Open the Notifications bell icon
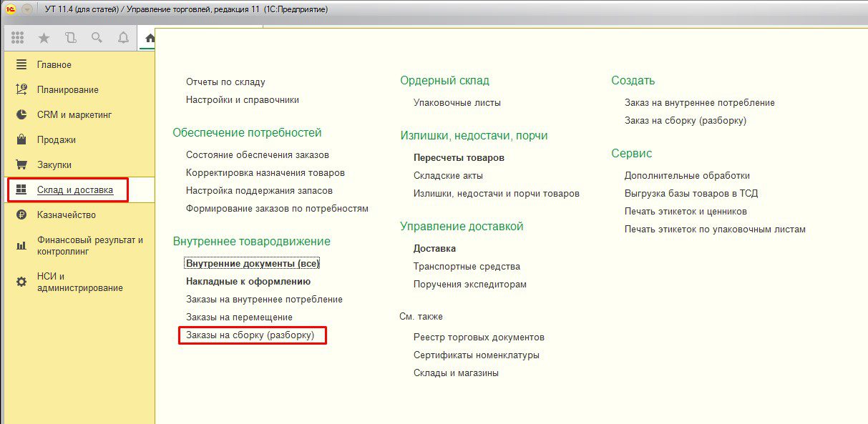The image size is (868, 424). tap(123, 38)
